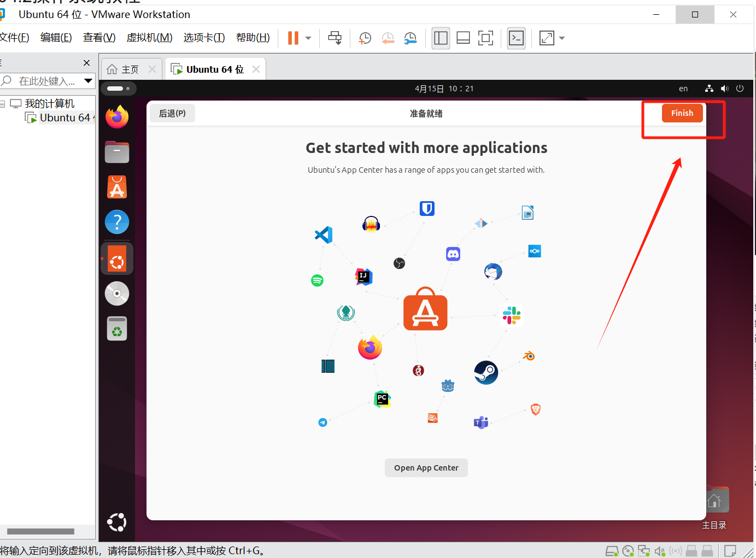Open the 选项卡(T) menu
Screen dimensions: 756x558
pos(204,37)
